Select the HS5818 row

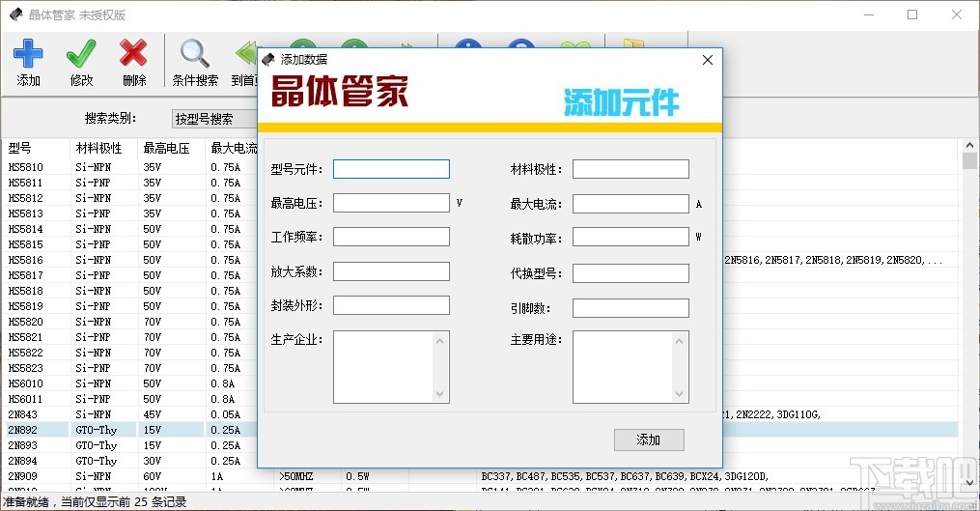(129, 291)
